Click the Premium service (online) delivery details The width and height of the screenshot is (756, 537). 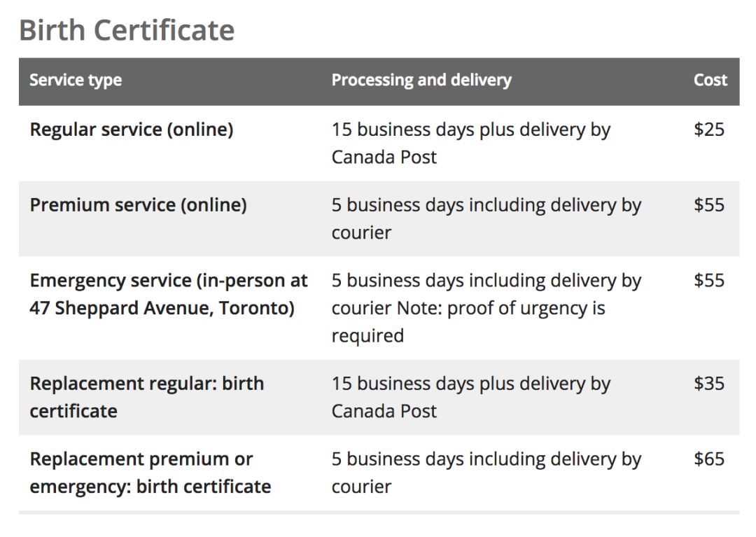(x=486, y=218)
